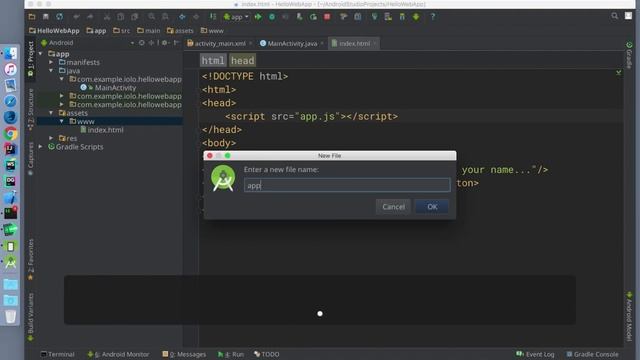The height and width of the screenshot is (360, 640).
Task: Click the Paste toolbar icon
Action: coord(135,17)
